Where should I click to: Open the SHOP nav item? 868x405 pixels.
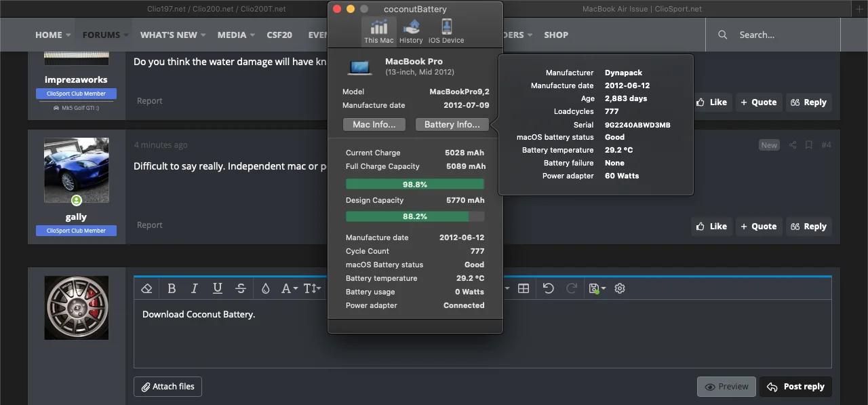556,35
